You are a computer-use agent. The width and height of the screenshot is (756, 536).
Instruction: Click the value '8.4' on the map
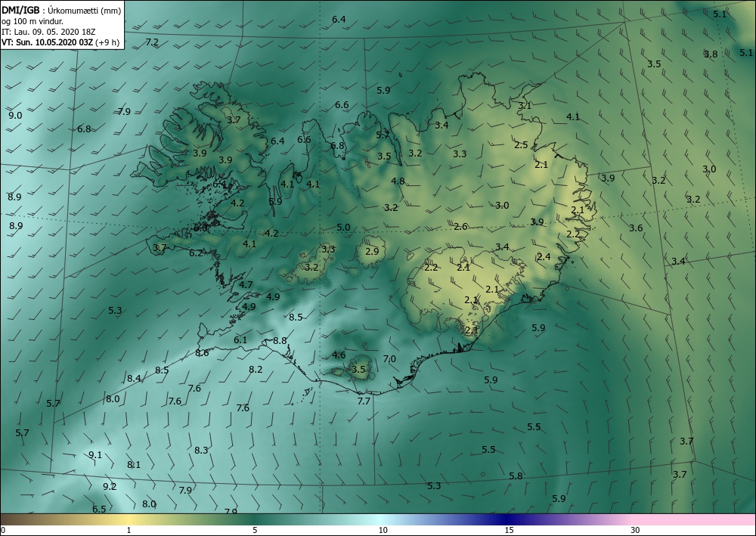click(134, 379)
